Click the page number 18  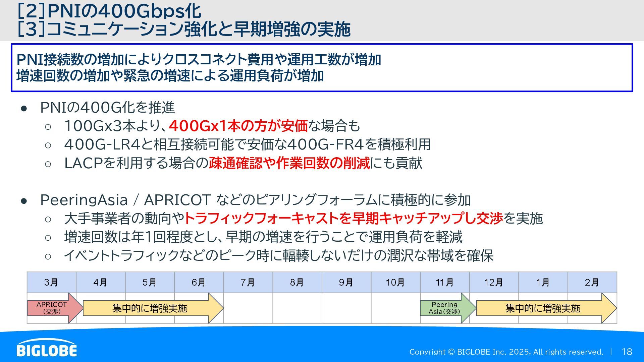[x=627, y=352]
